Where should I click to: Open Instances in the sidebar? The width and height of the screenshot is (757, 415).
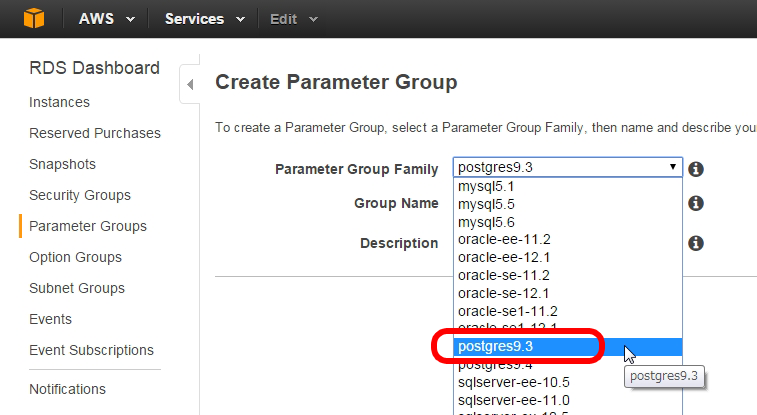pyautogui.click(x=59, y=102)
